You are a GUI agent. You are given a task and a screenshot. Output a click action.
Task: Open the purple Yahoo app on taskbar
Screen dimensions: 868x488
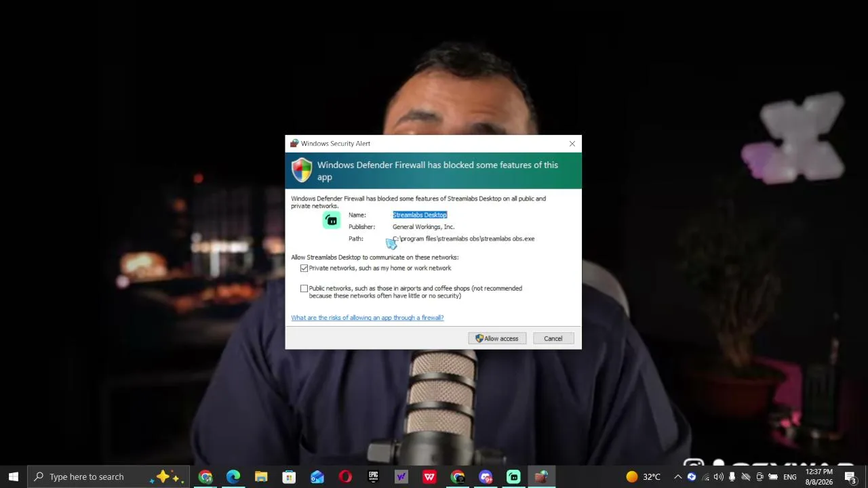(401, 476)
